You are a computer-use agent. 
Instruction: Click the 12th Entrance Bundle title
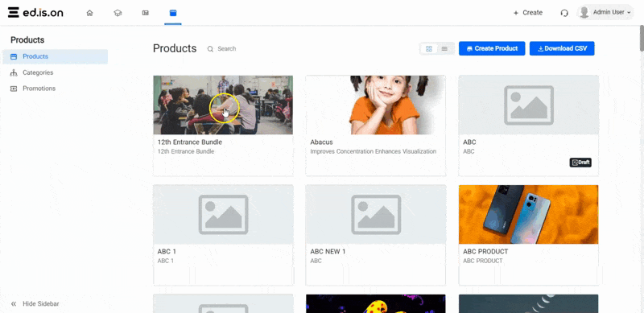(190, 142)
